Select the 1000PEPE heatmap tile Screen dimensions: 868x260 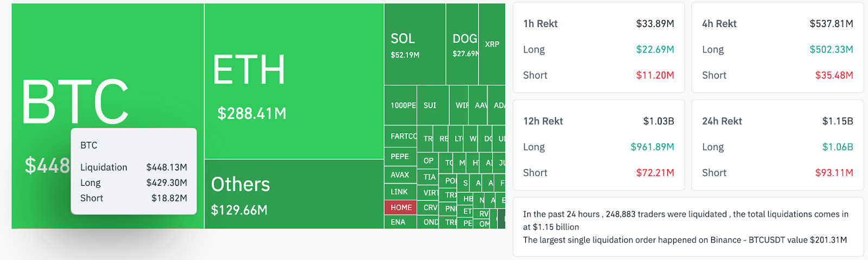pos(401,106)
